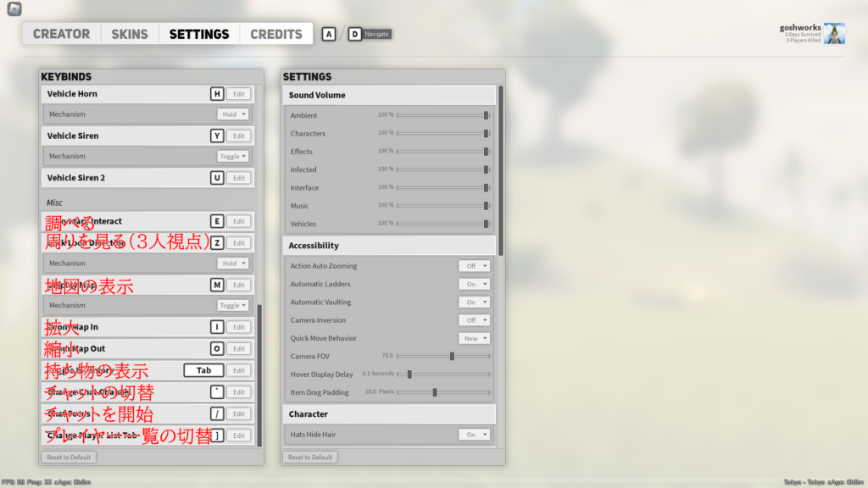Open the Vehicle Horn Mechanism Hold dropdown
This screenshot has width=868, height=488.
(233, 114)
